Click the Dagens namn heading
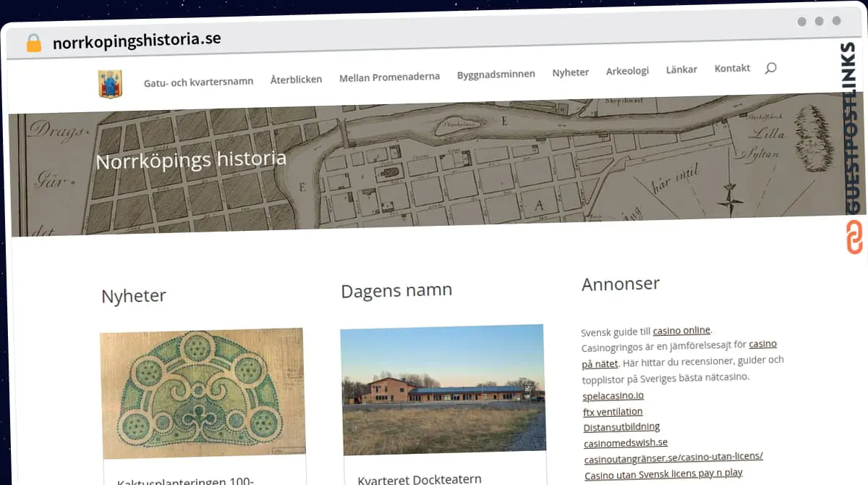The image size is (868, 485). pos(396,290)
